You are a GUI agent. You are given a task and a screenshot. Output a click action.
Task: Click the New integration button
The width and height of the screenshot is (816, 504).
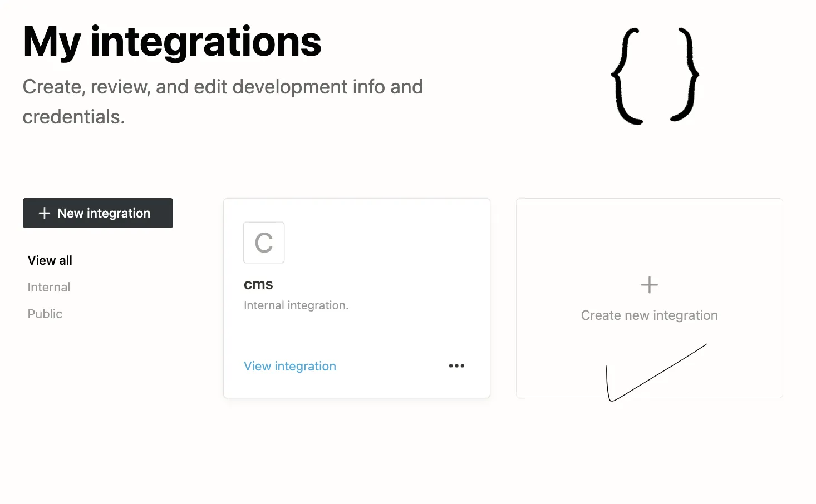pos(97,213)
